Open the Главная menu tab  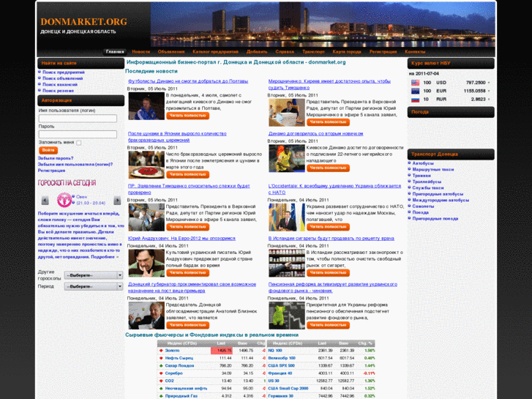tap(115, 52)
